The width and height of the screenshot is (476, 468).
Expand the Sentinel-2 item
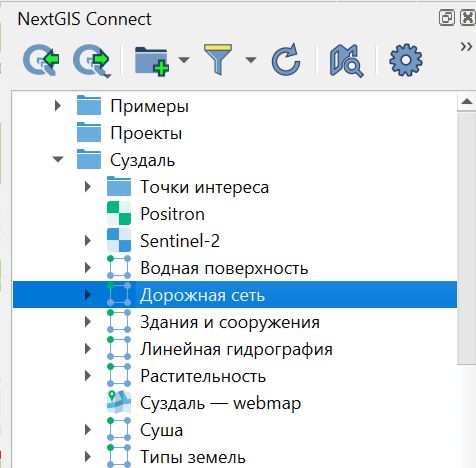(88, 240)
